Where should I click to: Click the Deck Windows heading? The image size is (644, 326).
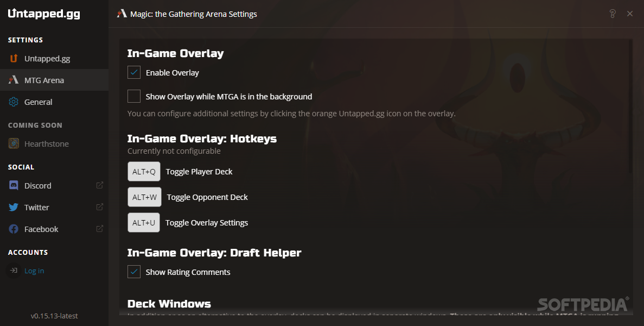click(169, 303)
